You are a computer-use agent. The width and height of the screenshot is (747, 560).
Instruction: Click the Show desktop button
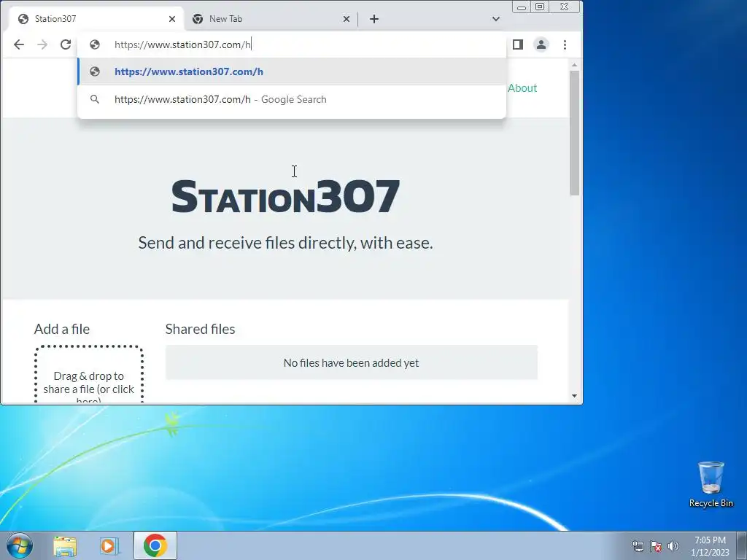pyautogui.click(x=741, y=545)
